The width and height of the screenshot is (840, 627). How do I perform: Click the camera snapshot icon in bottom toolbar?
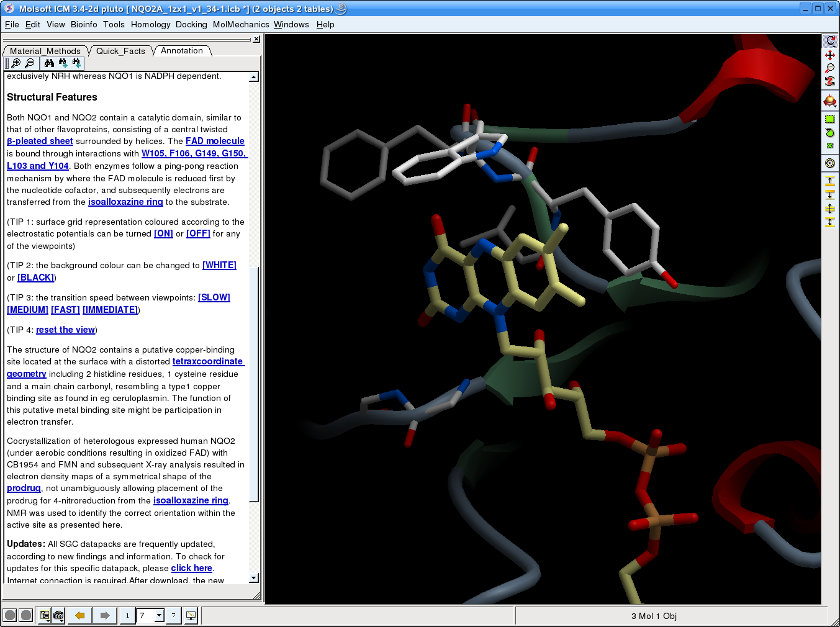coord(58,615)
